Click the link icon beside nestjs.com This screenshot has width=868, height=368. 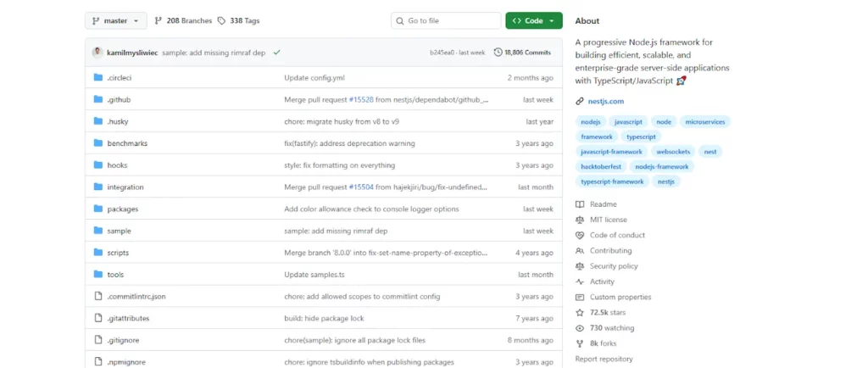click(580, 101)
